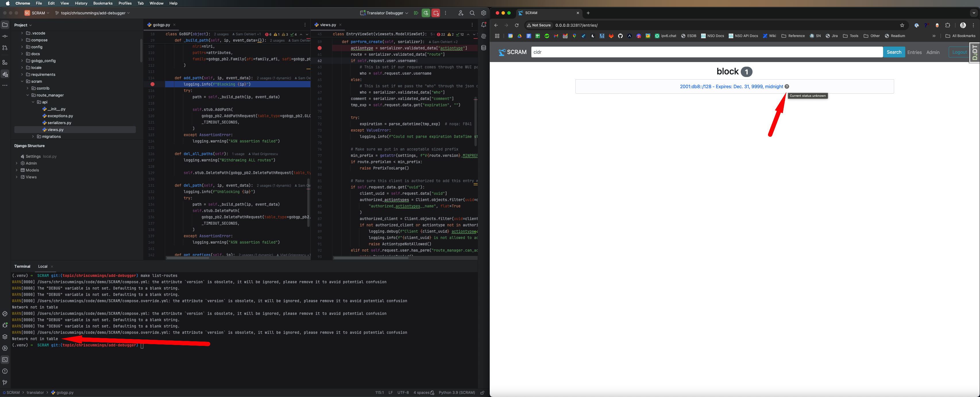
Task: Click the status question mark icon
Action: pos(787,86)
